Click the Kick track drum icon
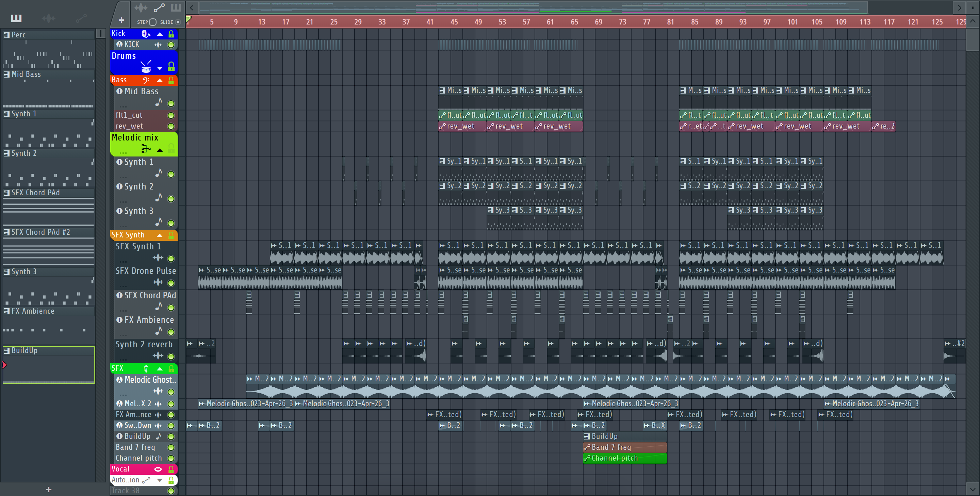Viewport: 980px width, 496px height. pyautogui.click(x=146, y=34)
